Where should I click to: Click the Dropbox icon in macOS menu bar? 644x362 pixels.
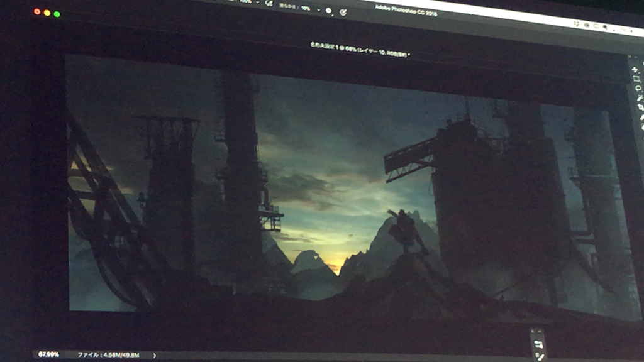coord(577,25)
